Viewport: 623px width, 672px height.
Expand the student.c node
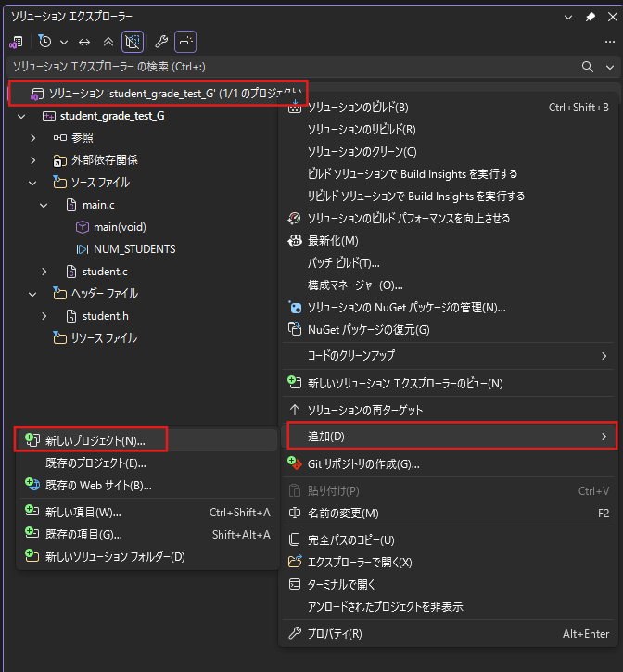tap(44, 272)
